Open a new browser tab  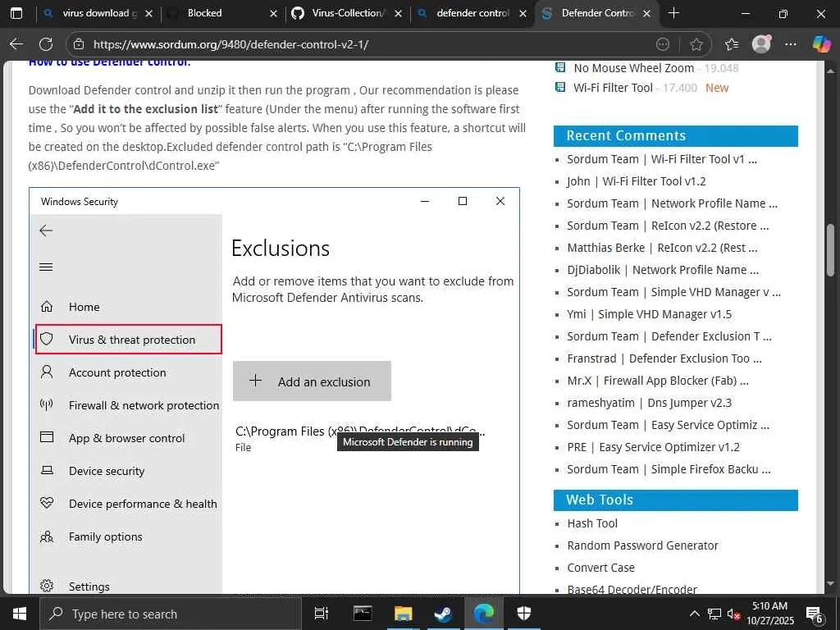point(674,13)
